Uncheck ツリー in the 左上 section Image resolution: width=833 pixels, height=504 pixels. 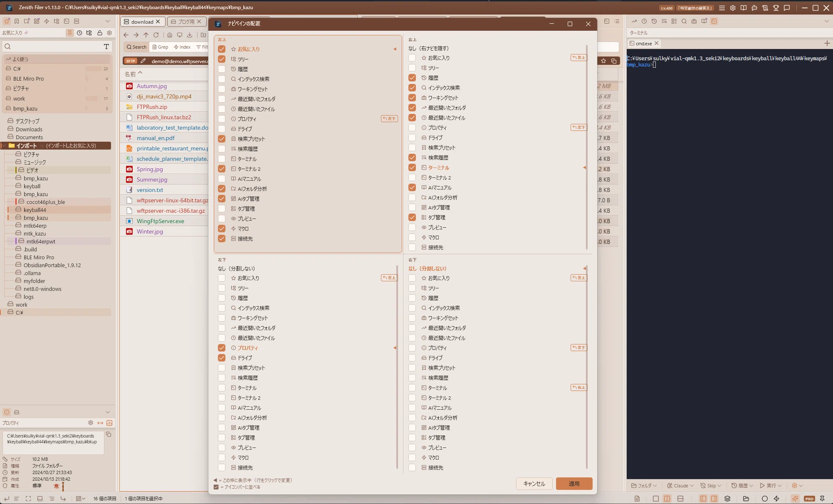(x=222, y=59)
